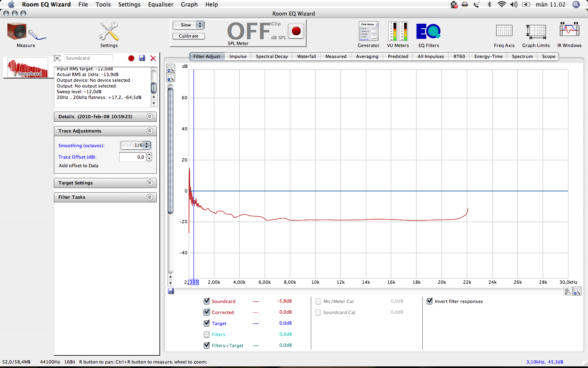Switch to the Scope tab

click(548, 56)
